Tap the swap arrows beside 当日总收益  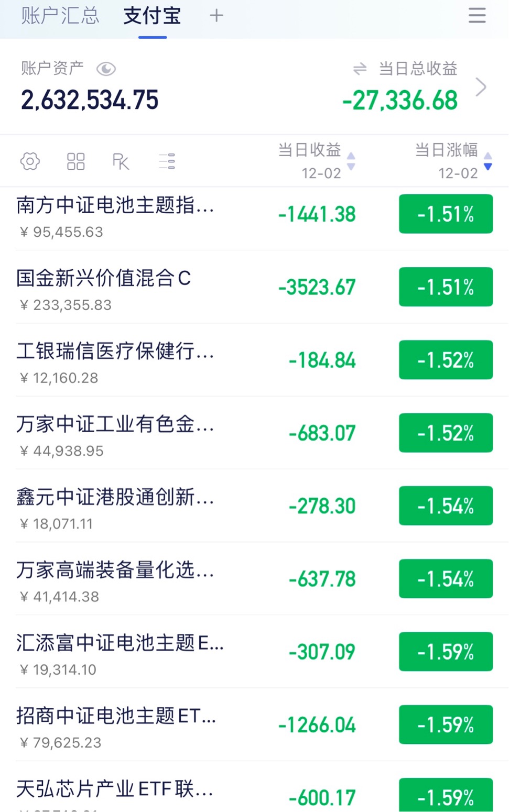(x=360, y=69)
